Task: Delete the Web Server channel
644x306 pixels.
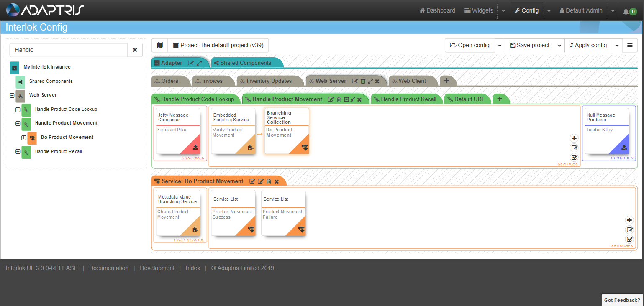Action: pos(363,81)
